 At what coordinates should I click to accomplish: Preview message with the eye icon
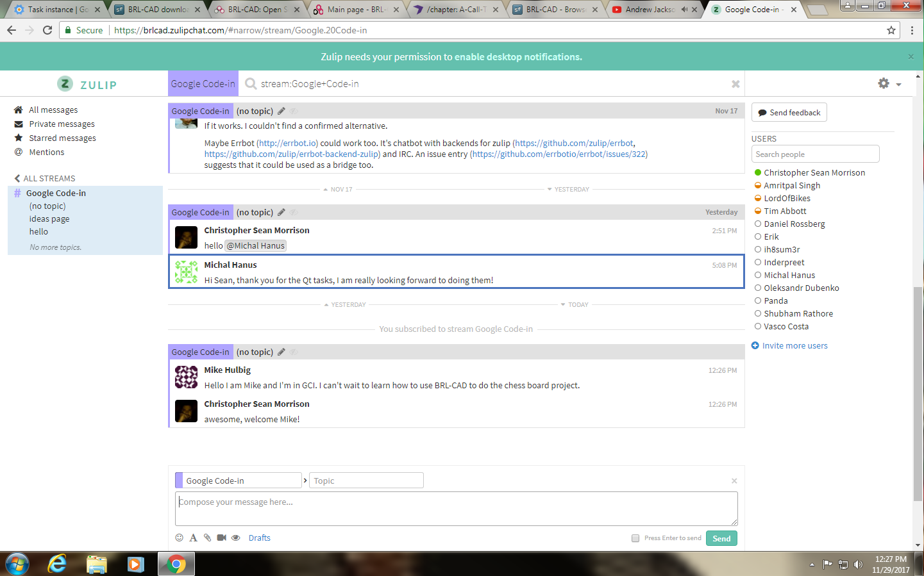[x=236, y=538]
